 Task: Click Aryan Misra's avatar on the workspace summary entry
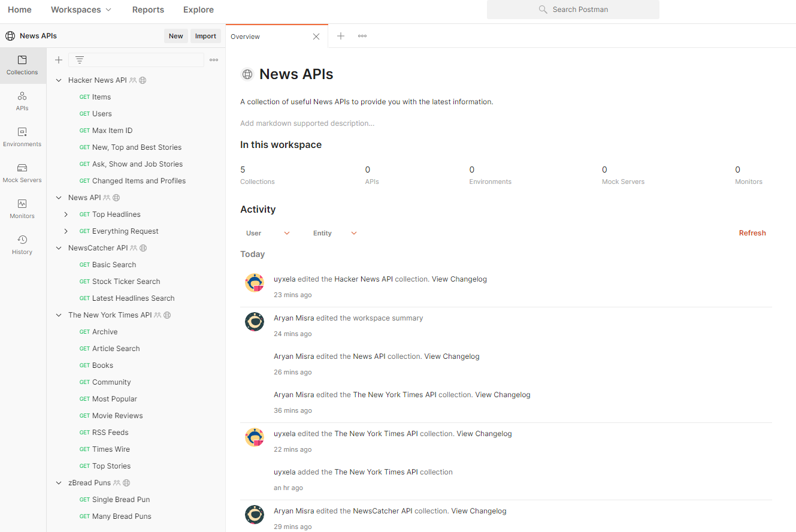[x=255, y=322]
